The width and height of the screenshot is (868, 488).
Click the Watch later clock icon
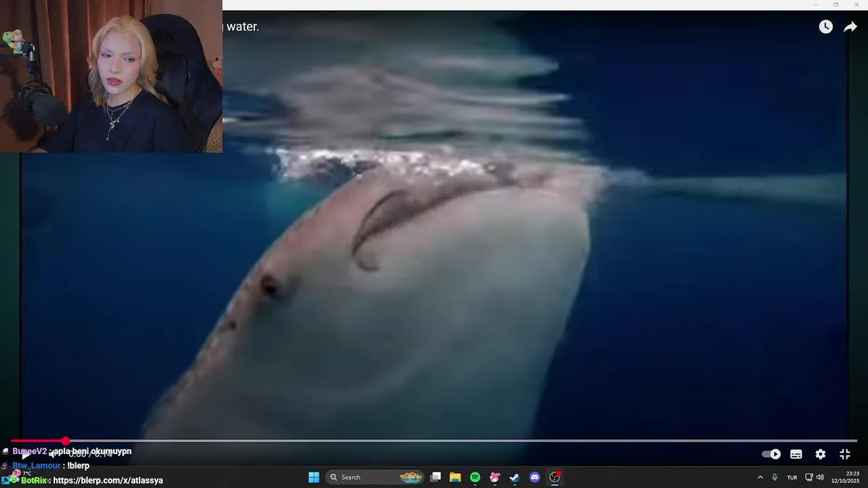pyautogui.click(x=825, y=26)
